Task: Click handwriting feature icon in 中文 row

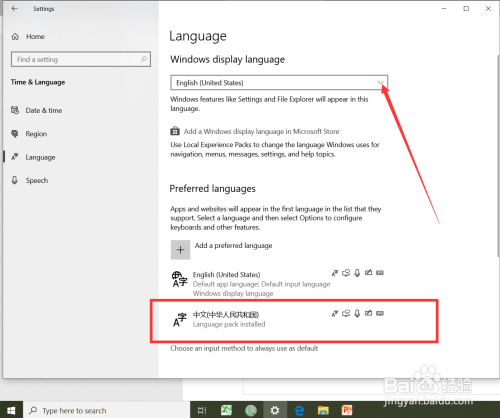Action: click(x=368, y=313)
